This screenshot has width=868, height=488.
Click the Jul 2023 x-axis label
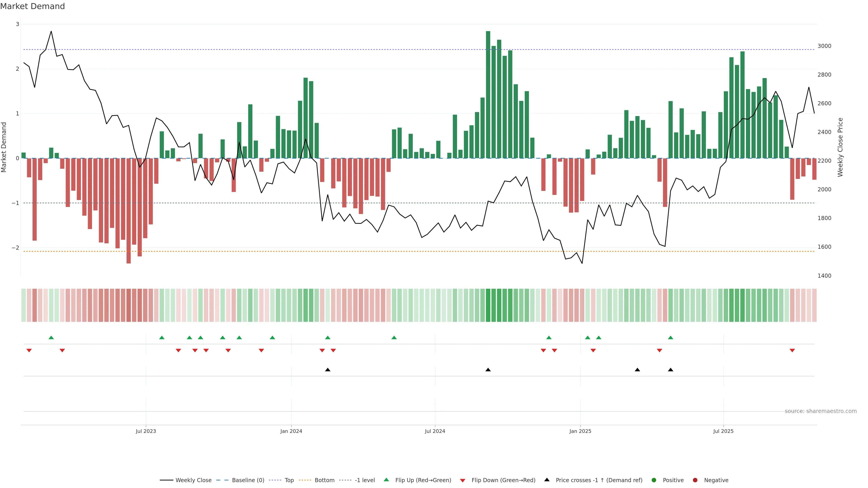(x=146, y=431)
